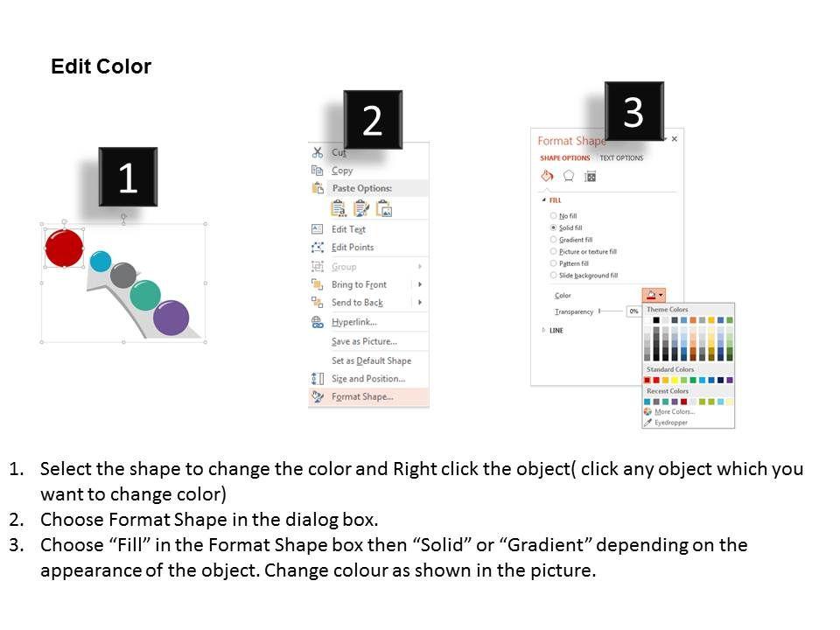Collapse the FILL section
This screenshot has width=840, height=630.
coord(543,200)
